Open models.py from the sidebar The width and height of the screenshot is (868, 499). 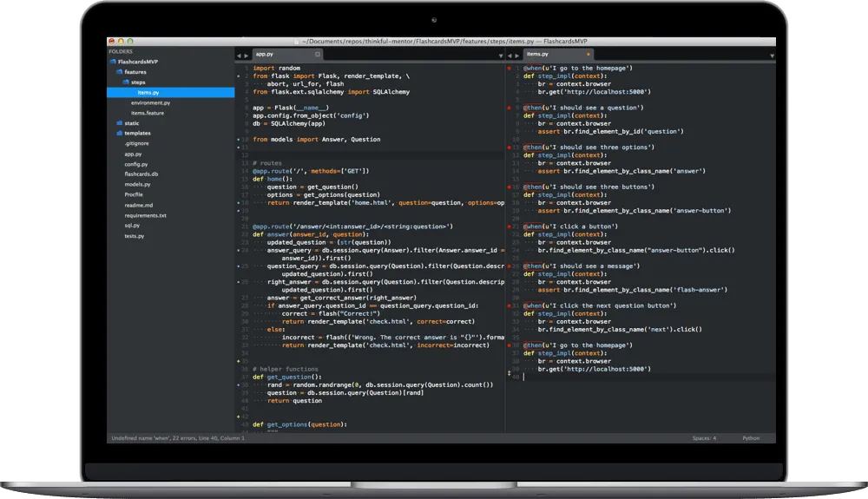(x=137, y=184)
